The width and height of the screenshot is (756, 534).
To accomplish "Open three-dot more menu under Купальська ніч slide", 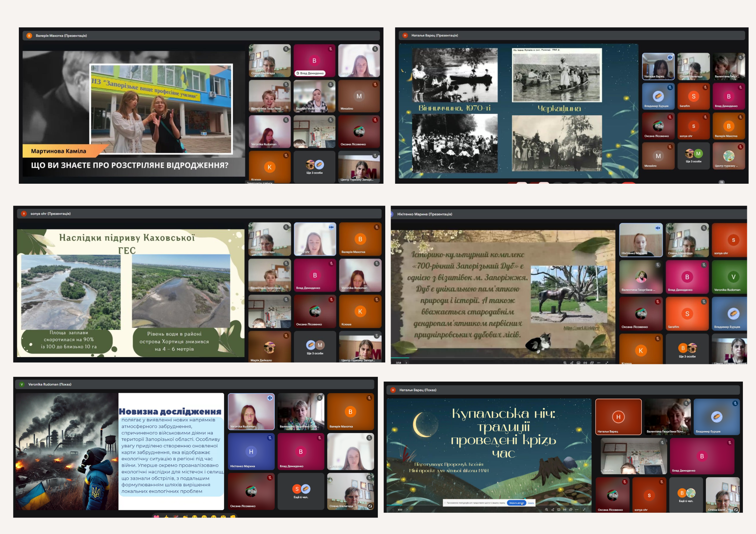I will tap(577, 509).
